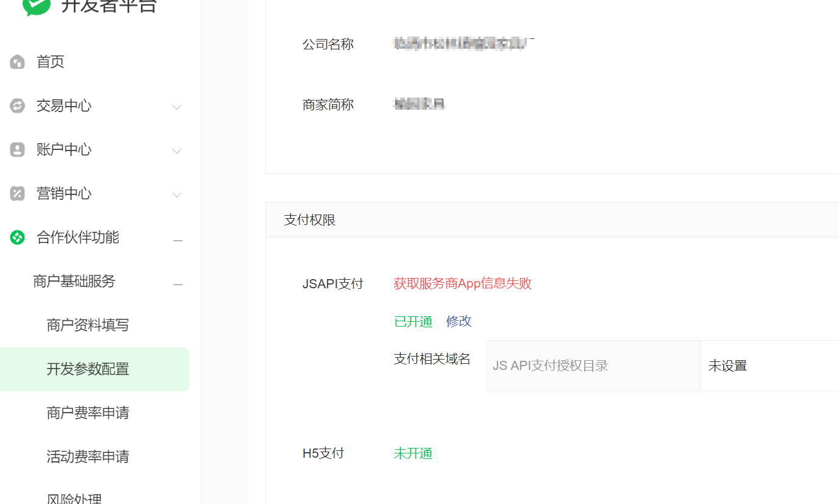Expand the 营销中心 chevron
This screenshot has height=504, width=839.
pyautogui.click(x=177, y=195)
